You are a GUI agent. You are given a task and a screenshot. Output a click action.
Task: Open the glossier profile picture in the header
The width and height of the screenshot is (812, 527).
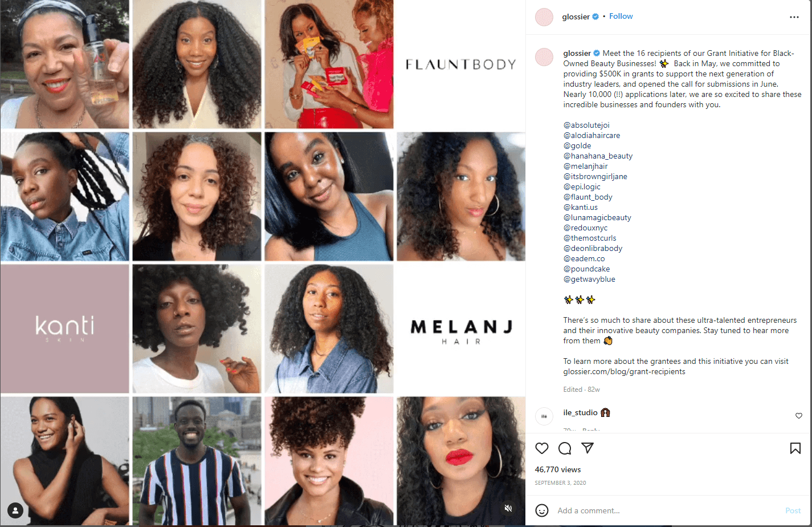click(544, 17)
